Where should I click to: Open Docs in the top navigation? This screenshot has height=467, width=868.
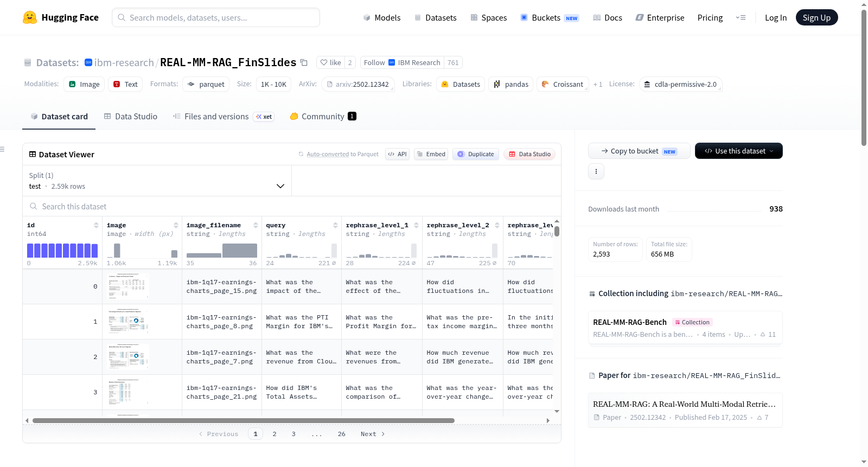click(x=608, y=17)
